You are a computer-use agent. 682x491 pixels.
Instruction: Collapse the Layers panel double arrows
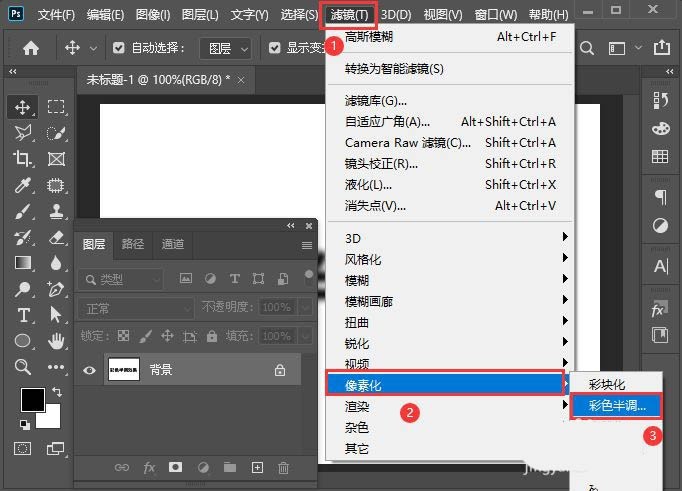coord(291,225)
